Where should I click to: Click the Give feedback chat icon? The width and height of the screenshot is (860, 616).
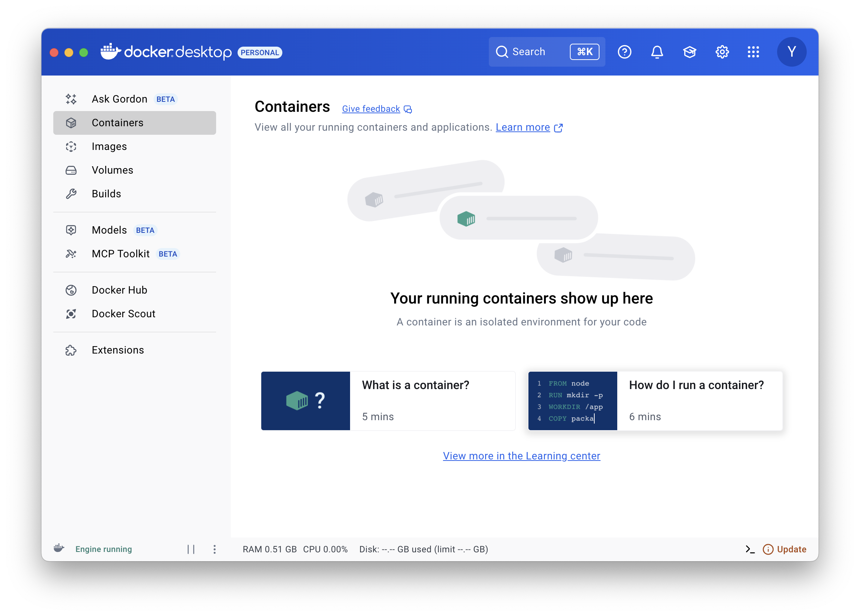408,109
